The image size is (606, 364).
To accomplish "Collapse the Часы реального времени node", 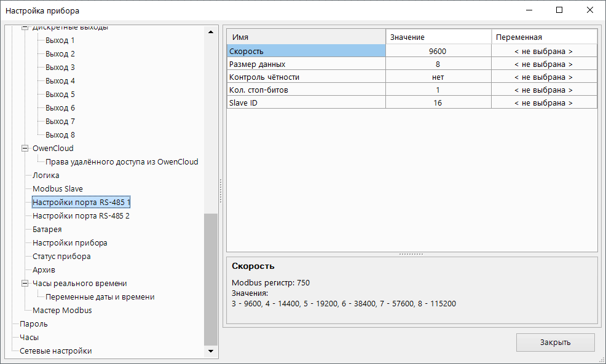I will [x=25, y=284].
